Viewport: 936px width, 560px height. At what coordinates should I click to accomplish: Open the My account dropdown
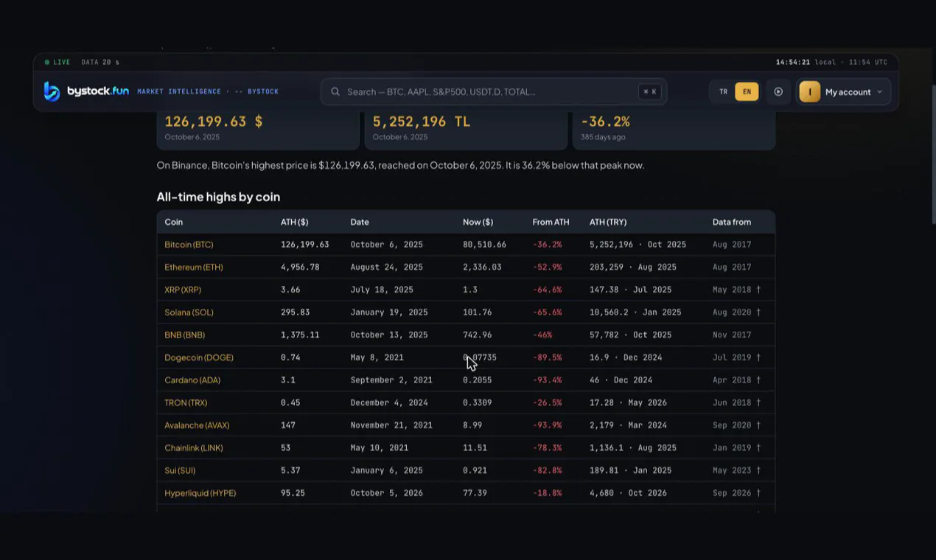pyautogui.click(x=844, y=92)
